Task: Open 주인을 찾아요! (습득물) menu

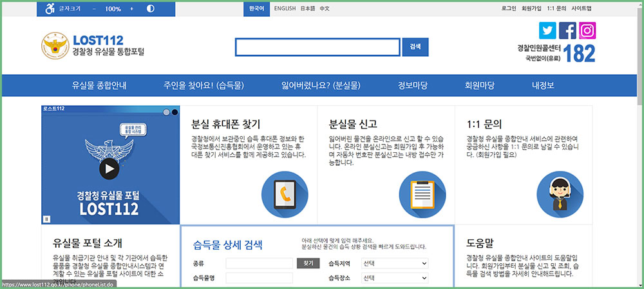Action: (x=204, y=86)
